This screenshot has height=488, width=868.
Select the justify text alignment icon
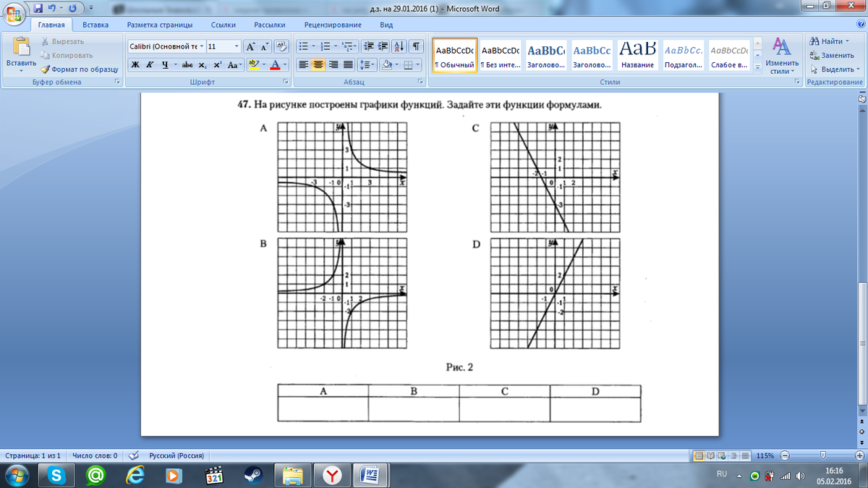(348, 64)
